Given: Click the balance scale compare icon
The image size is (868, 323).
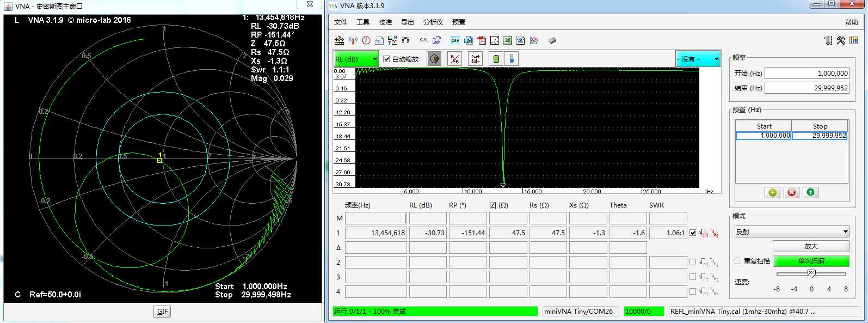Looking at the screenshot, I should click(x=405, y=40).
